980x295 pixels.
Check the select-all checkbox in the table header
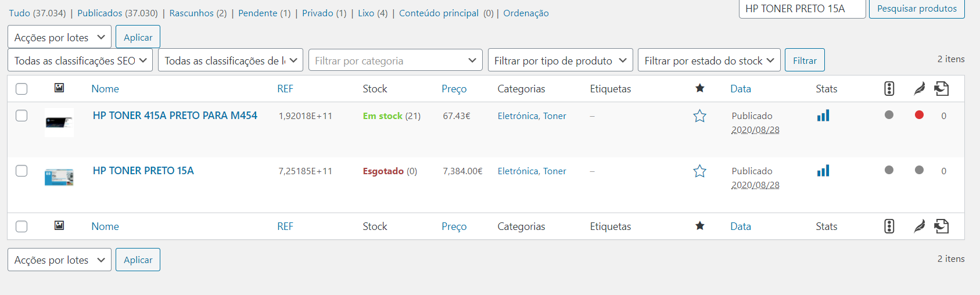tap(21, 89)
